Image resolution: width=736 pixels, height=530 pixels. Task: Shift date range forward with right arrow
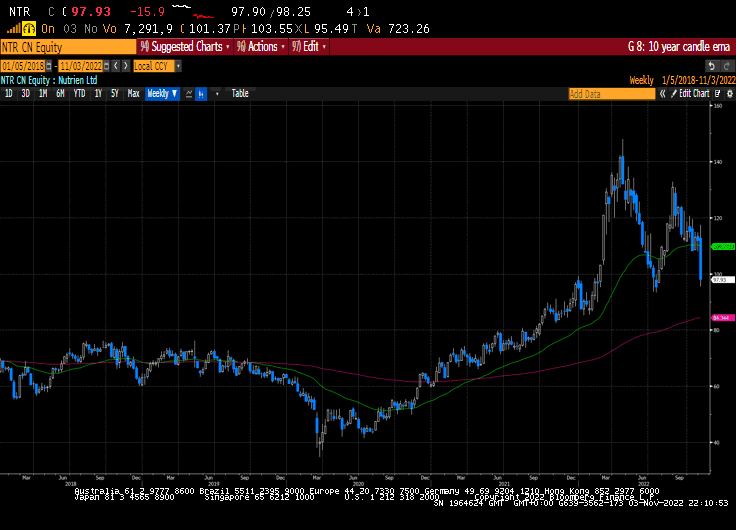tap(125, 66)
